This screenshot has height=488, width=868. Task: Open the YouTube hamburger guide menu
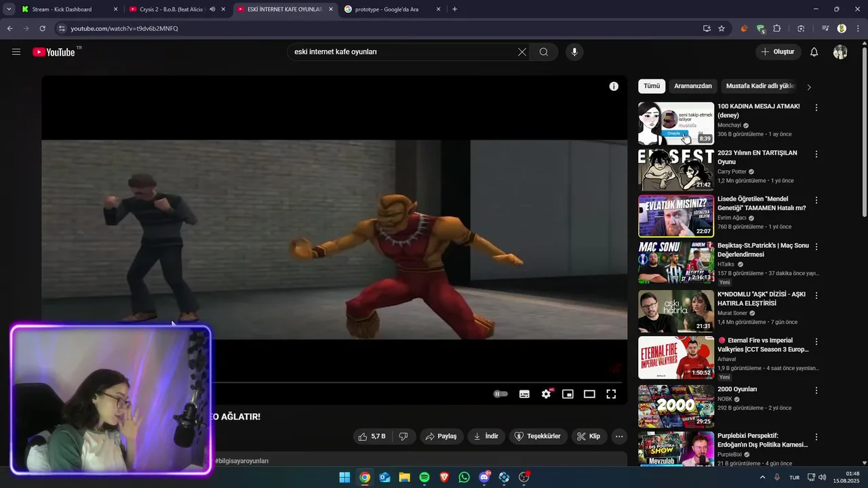pyautogui.click(x=16, y=52)
